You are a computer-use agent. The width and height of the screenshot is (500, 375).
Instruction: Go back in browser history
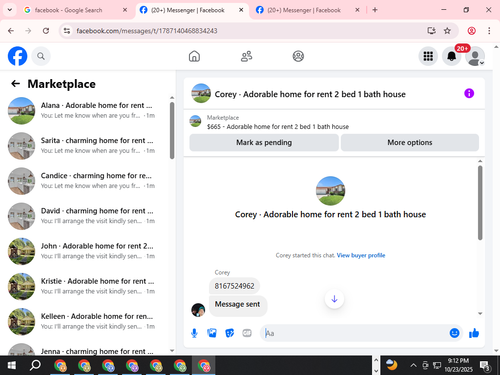(11, 31)
